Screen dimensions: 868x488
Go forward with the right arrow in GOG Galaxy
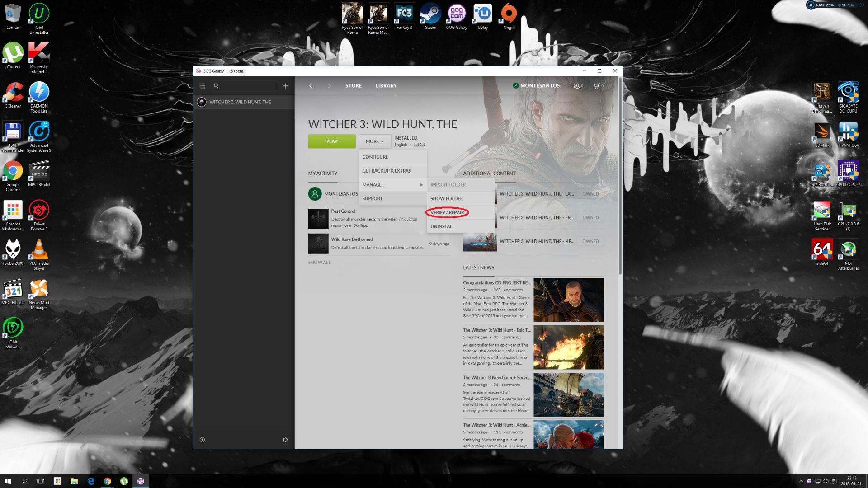point(329,86)
